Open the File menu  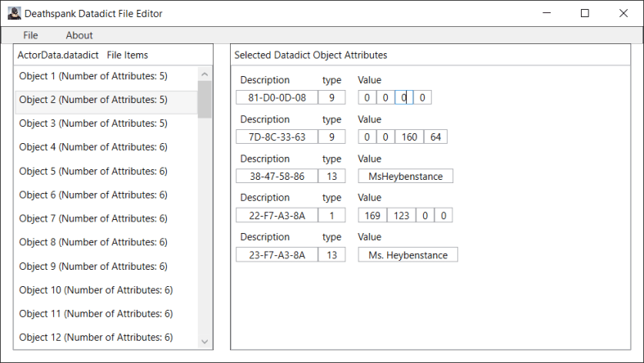tap(30, 35)
